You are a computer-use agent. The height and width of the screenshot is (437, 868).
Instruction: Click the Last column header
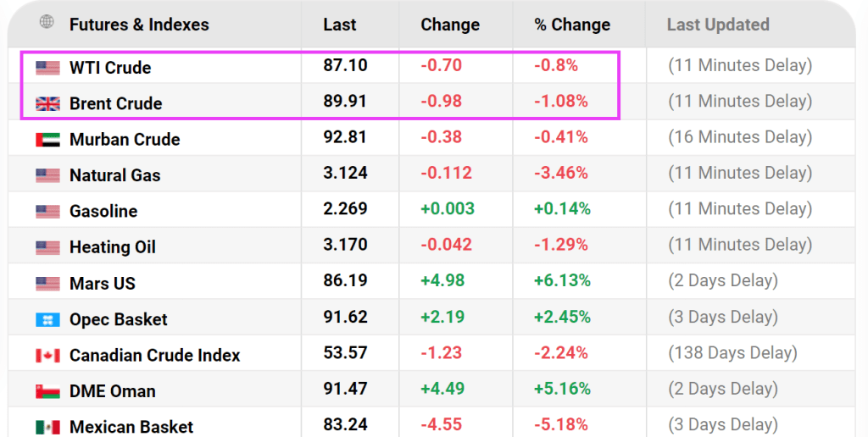[x=340, y=25]
